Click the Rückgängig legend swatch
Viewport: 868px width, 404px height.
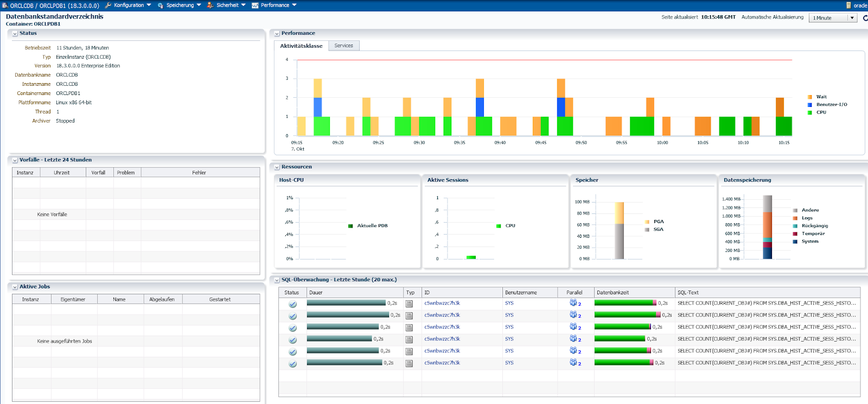pyautogui.click(x=795, y=226)
